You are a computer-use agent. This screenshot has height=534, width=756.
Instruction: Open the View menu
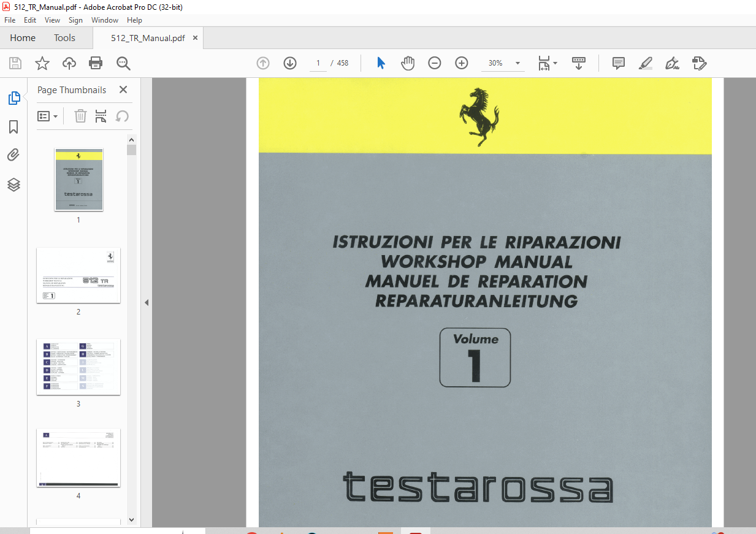coord(53,20)
